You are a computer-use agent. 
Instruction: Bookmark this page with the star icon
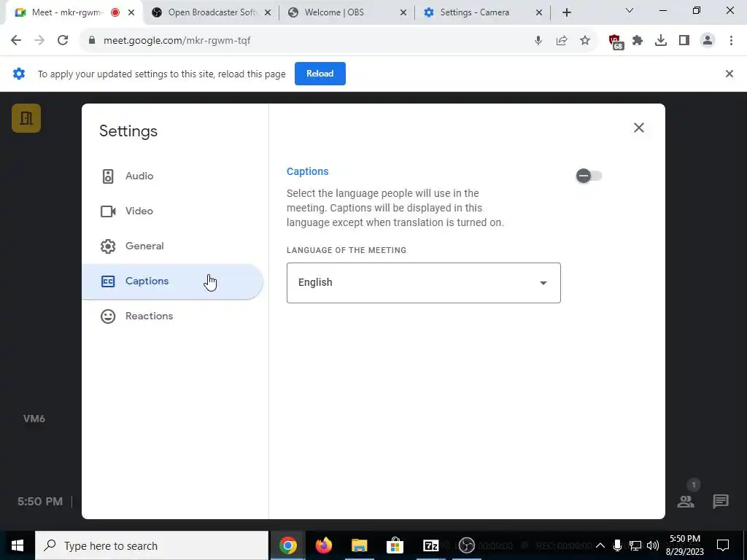[585, 41]
